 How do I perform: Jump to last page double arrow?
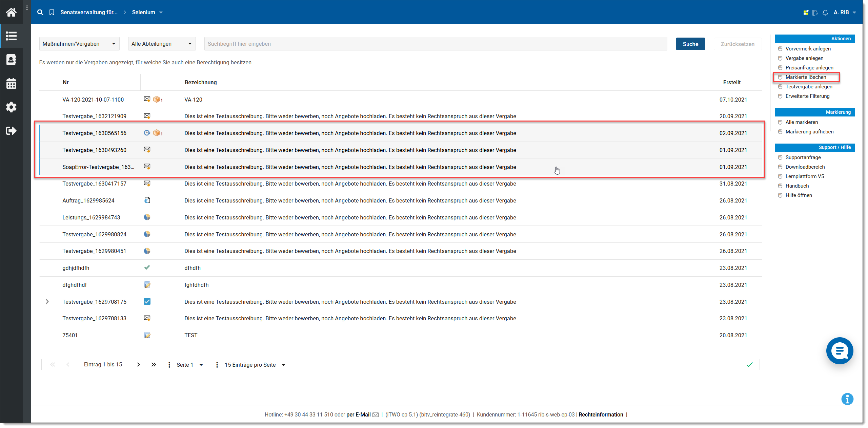[154, 364]
